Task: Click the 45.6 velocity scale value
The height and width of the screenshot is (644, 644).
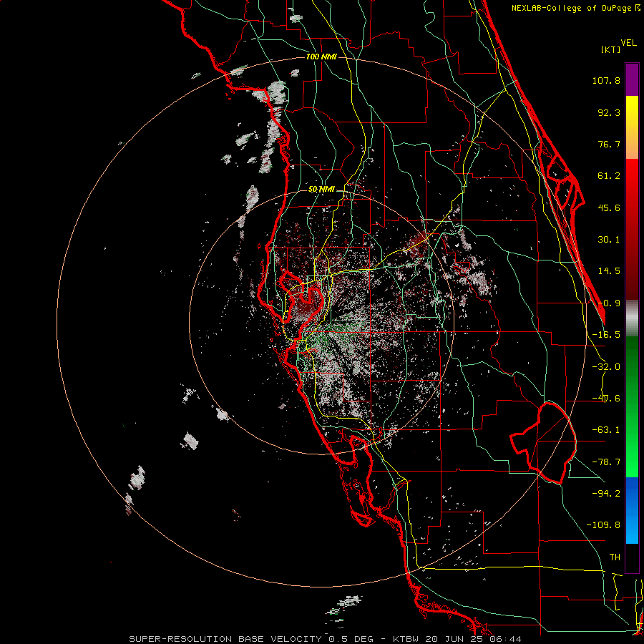Action: click(609, 208)
